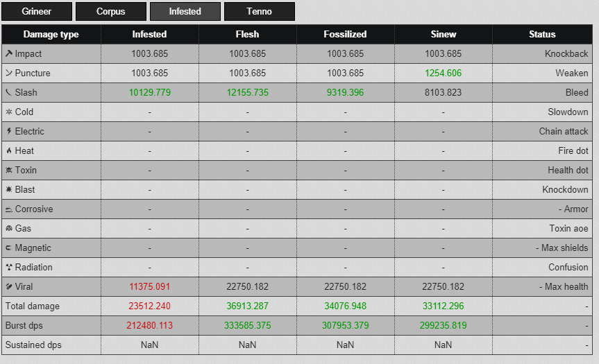Click the Cold snowflake icon
599x364 pixels.
point(9,112)
